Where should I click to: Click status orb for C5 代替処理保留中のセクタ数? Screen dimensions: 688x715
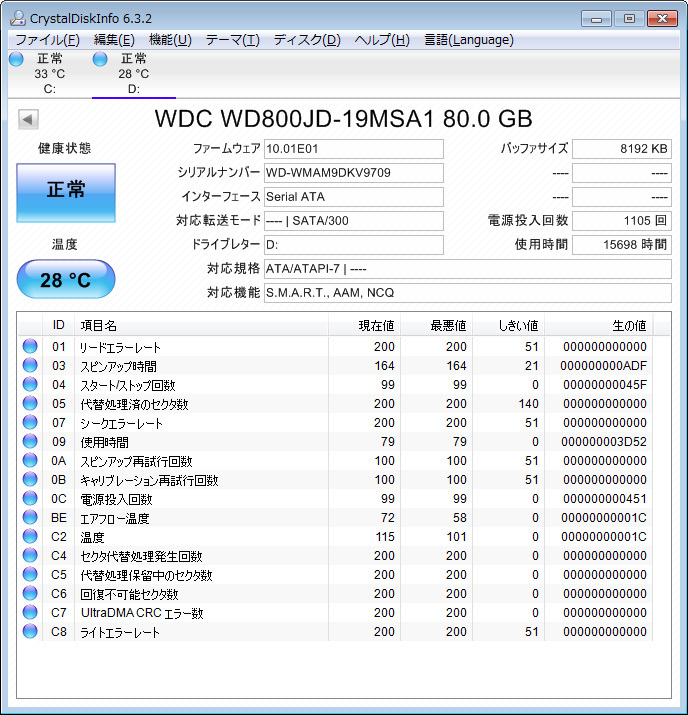pyautogui.click(x=30, y=574)
